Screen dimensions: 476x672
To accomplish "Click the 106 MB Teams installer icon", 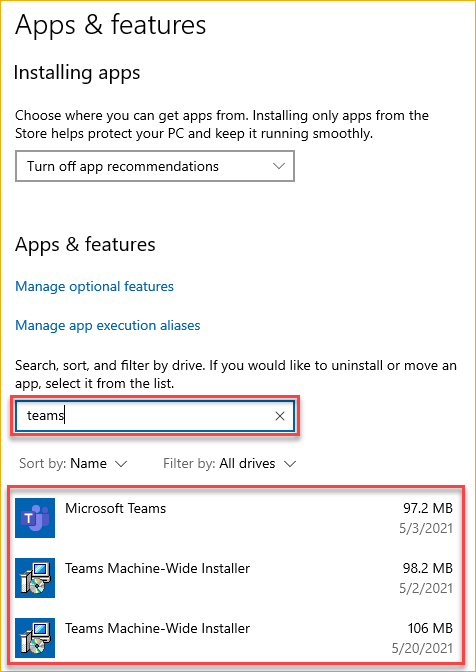I will coord(35,638).
